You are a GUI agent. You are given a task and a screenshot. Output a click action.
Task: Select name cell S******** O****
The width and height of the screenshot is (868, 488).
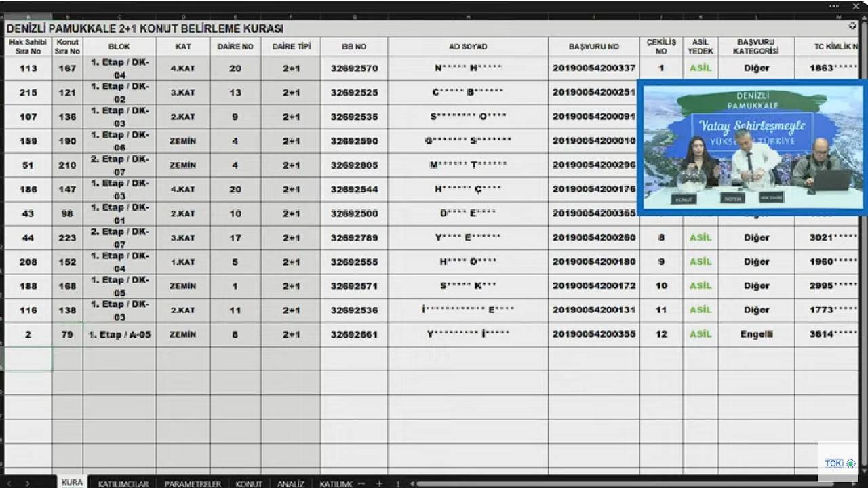(x=468, y=117)
